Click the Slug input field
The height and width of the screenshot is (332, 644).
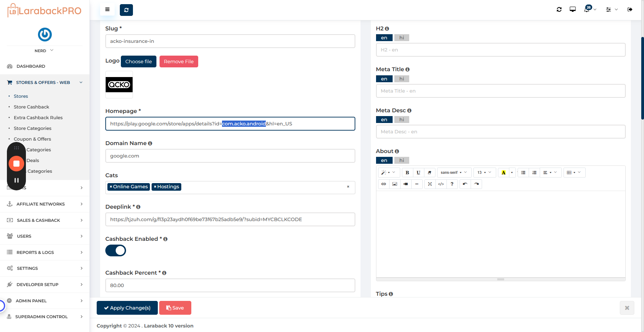230,41
